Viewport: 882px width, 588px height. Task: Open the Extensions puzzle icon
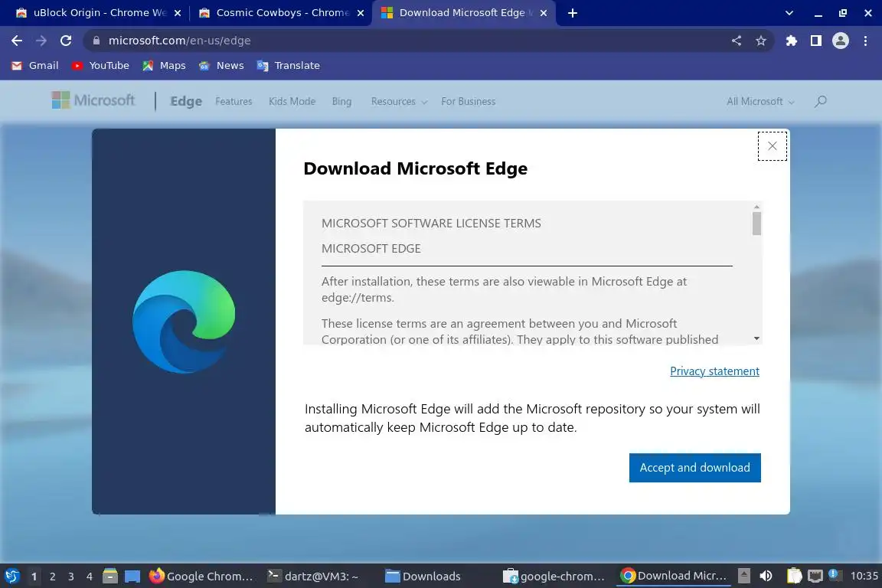[792, 41]
